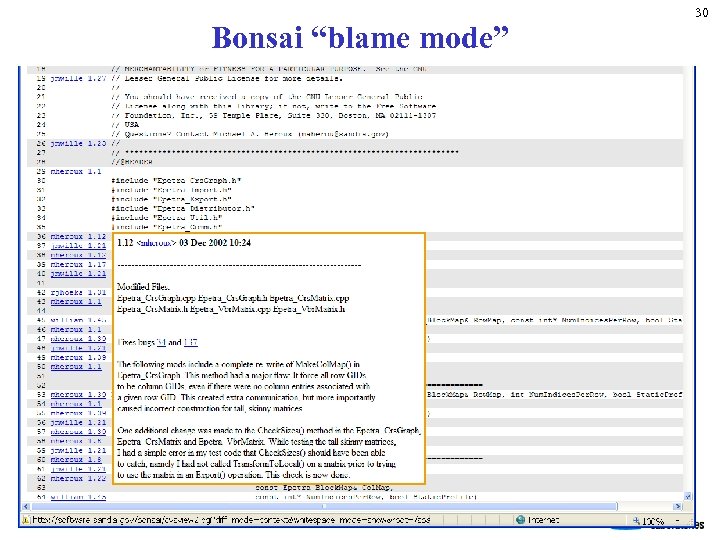Image resolution: width=720 pixels, height=540 pixels.
Task: Open jpwille revision link on line 48
Action: click(x=78, y=348)
